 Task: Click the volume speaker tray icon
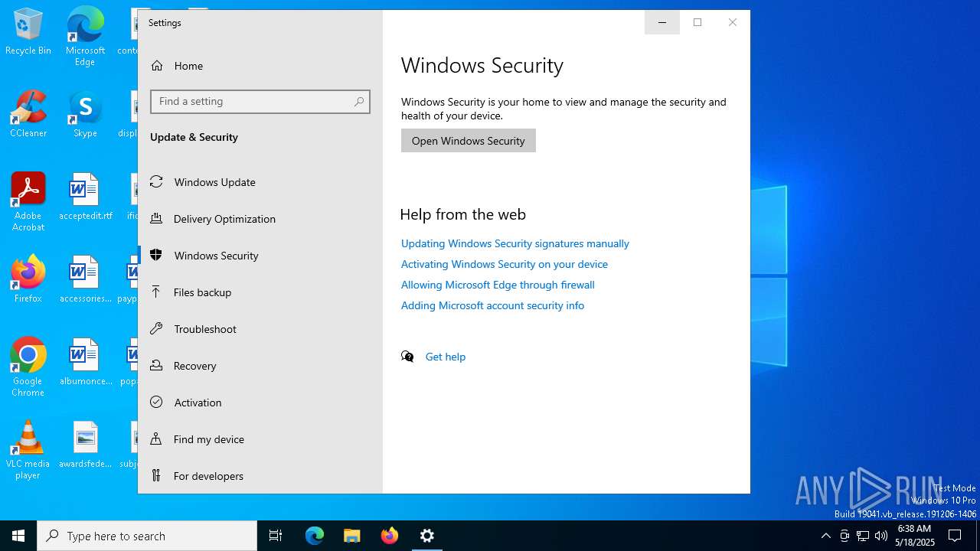tap(881, 536)
